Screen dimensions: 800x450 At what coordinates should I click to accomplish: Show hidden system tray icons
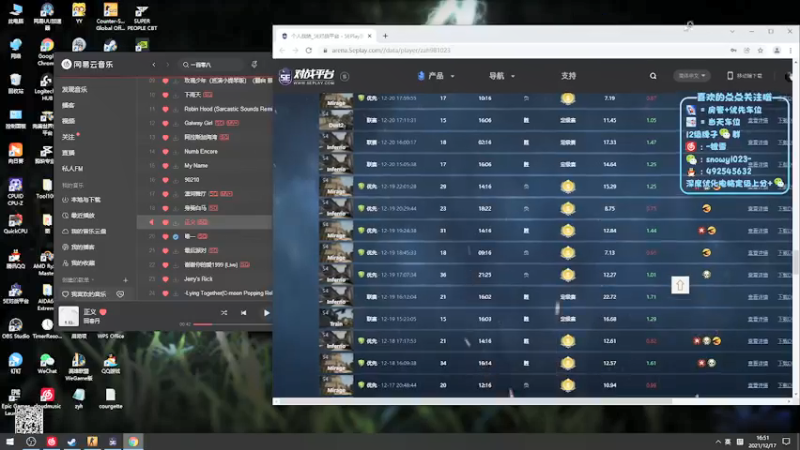(718, 442)
